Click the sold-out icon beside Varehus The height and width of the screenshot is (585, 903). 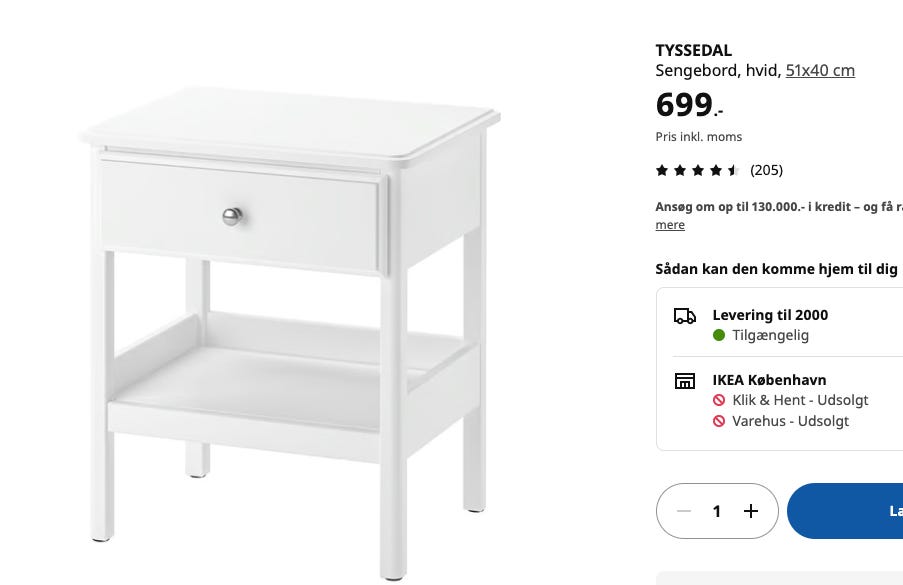coord(719,422)
